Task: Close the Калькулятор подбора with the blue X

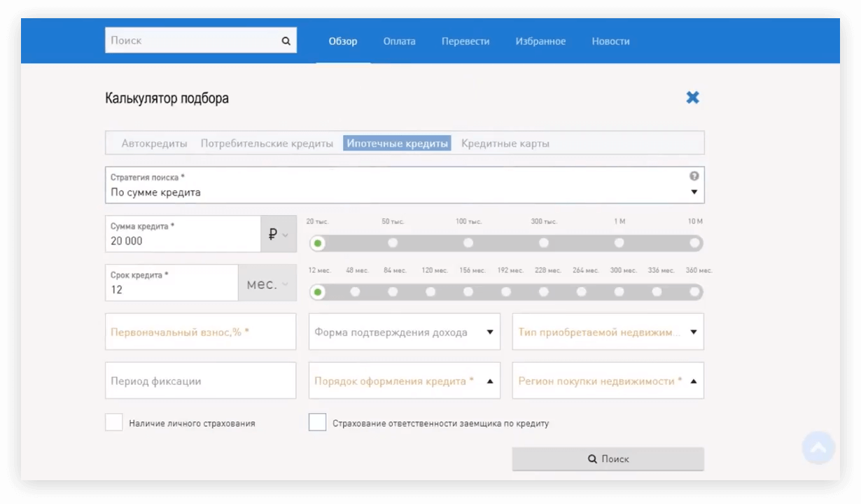Action: (692, 97)
